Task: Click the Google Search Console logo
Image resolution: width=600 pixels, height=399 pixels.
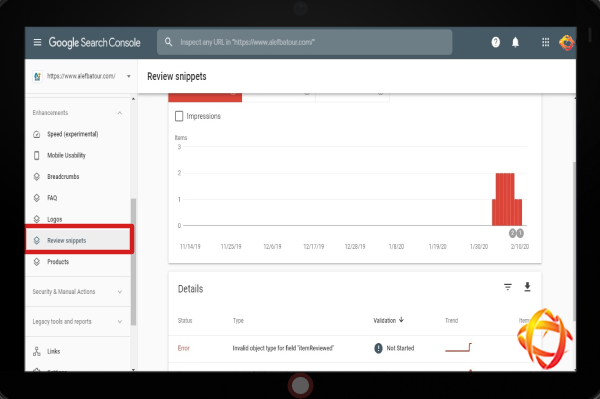Action: pyautogui.click(x=94, y=42)
